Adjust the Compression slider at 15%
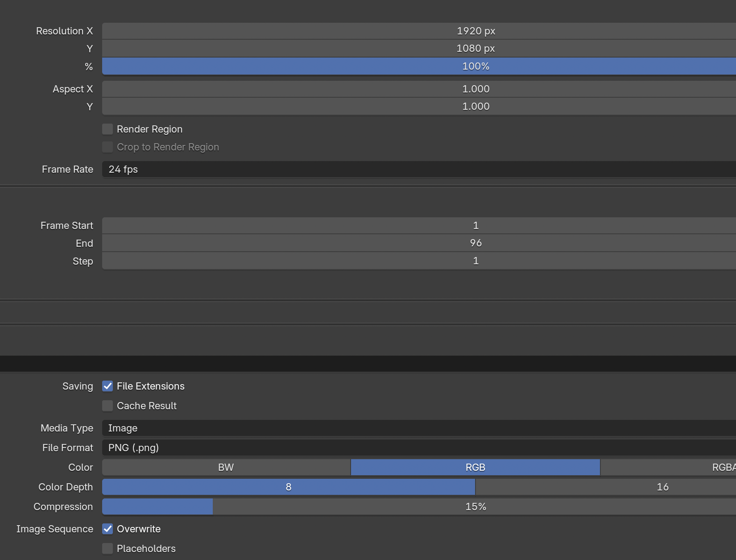 tap(419, 506)
